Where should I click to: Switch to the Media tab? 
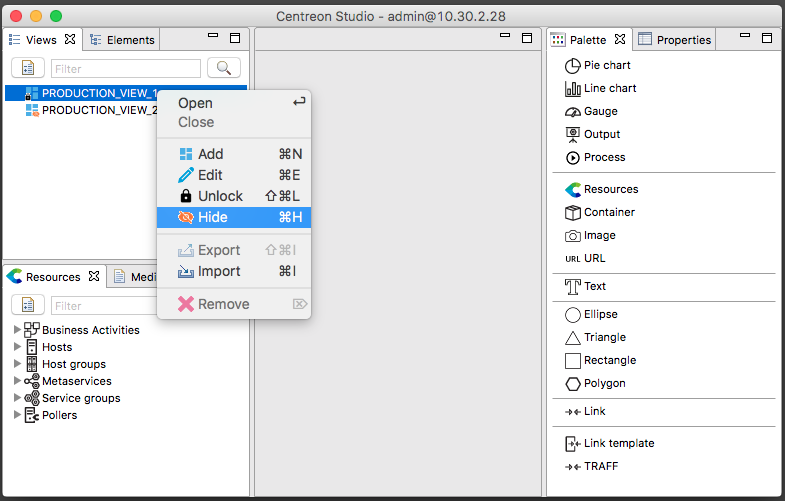coord(134,277)
